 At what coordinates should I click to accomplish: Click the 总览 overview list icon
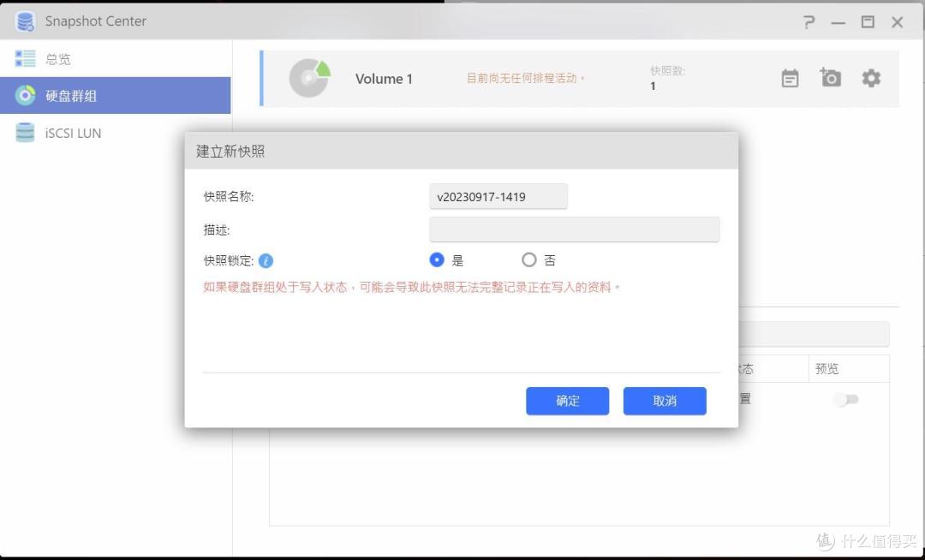point(26,58)
